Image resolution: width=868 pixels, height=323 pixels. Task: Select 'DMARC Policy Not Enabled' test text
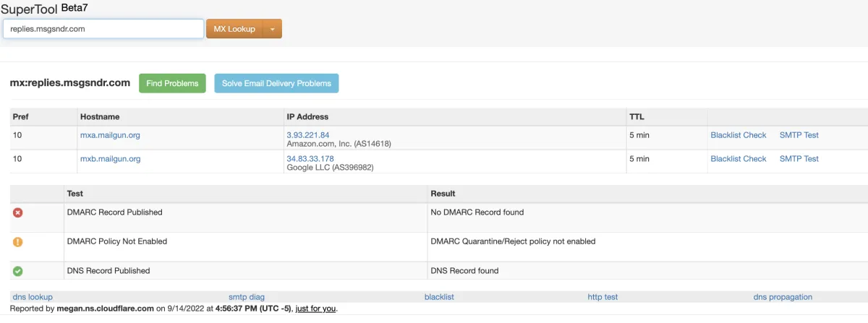click(116, 241)
